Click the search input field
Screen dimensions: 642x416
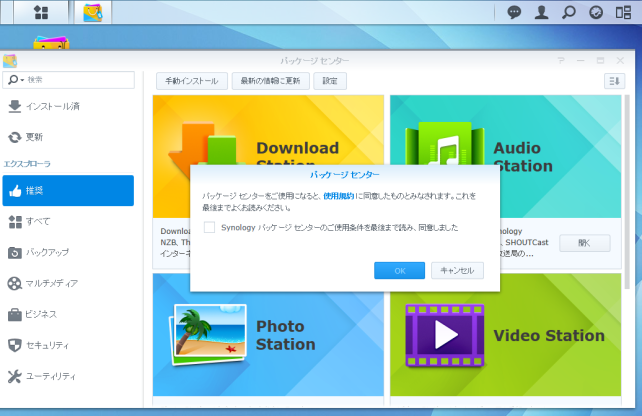(68, 80)
